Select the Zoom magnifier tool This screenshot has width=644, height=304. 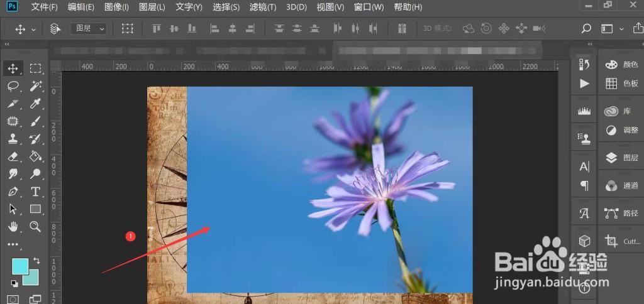(36, 227)
